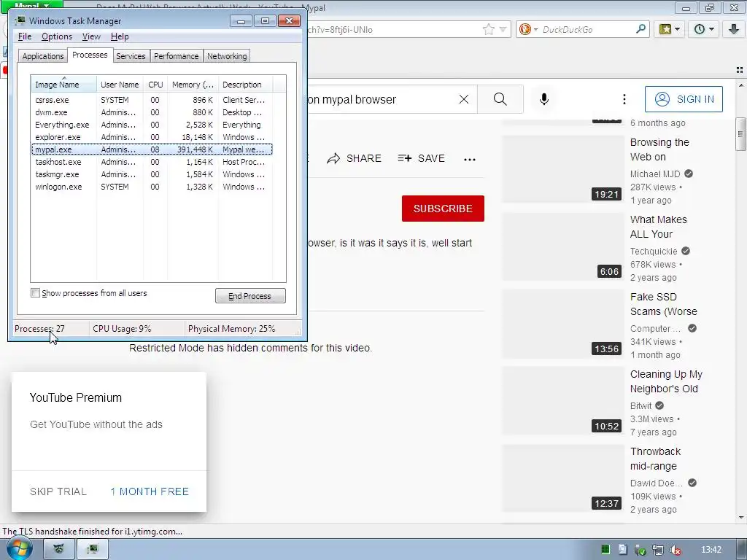Click the Share arrow icon
The height and width of the screenshot is (560, 747).
pos(333,158)
